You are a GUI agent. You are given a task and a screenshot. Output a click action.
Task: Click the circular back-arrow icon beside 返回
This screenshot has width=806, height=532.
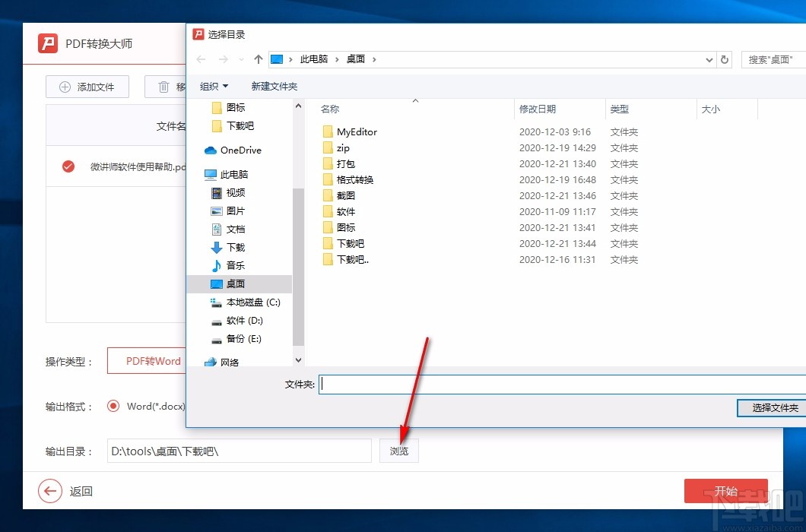(x=49, y=492)
